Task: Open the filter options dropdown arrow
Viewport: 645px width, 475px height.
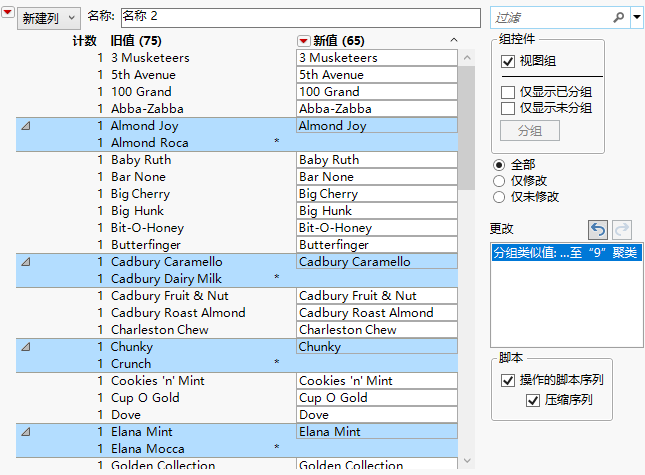Action: point(637,17)
